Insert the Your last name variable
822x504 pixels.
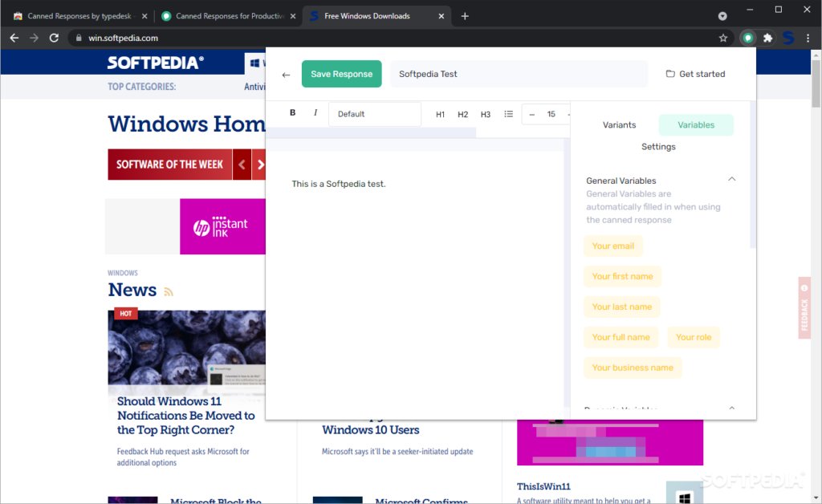[x=622, y=307]
